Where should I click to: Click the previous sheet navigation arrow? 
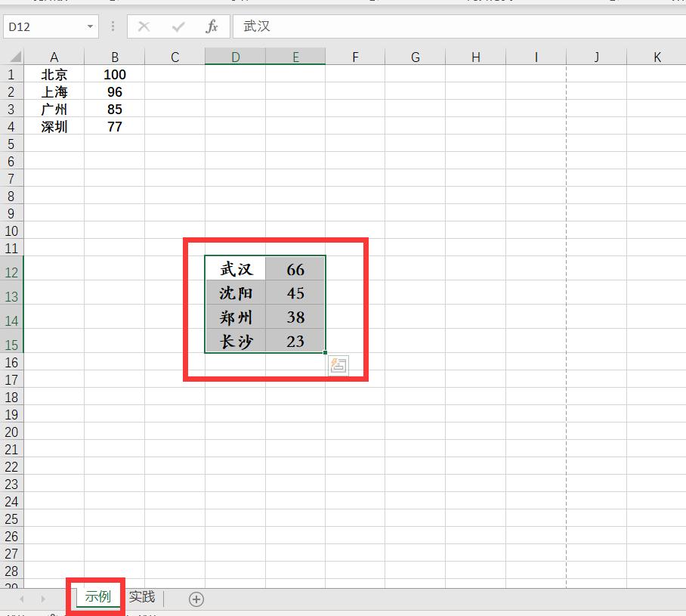point(21,599)
